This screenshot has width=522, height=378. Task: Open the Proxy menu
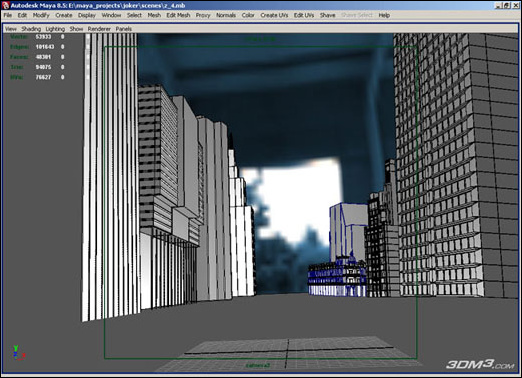[x=203, y=15]
